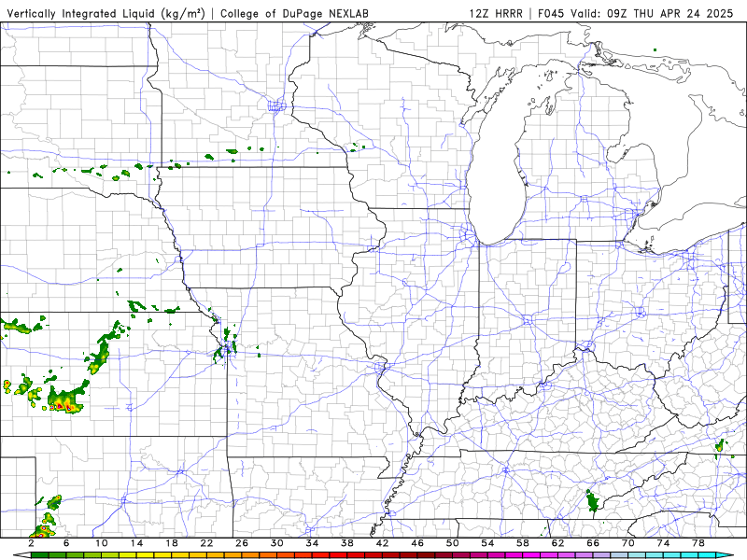Click the green cell cluster over Kansas City
747x560 pixels.
coord(226,344)
